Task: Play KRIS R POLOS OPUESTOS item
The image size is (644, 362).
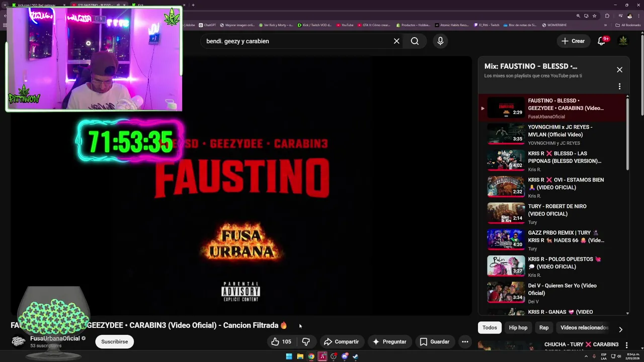Action: coord(552,266)
